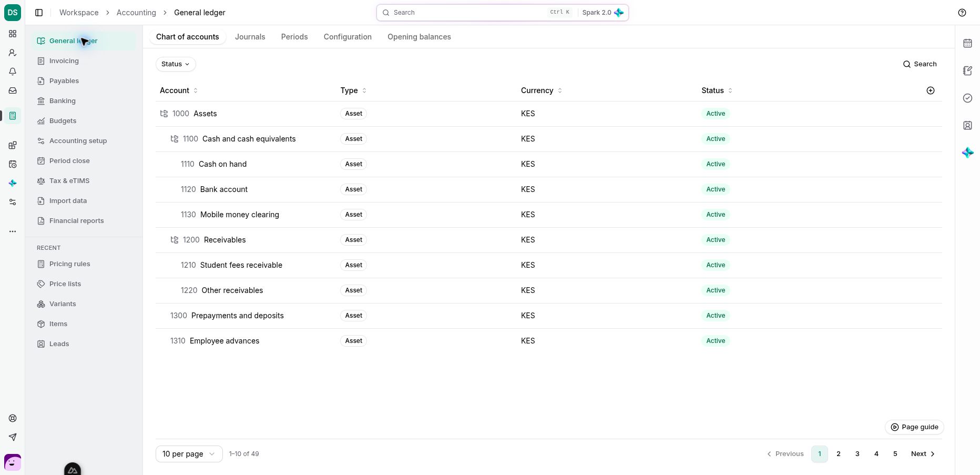Click the more options ellipsis in left rail

[x=13, y=231]
